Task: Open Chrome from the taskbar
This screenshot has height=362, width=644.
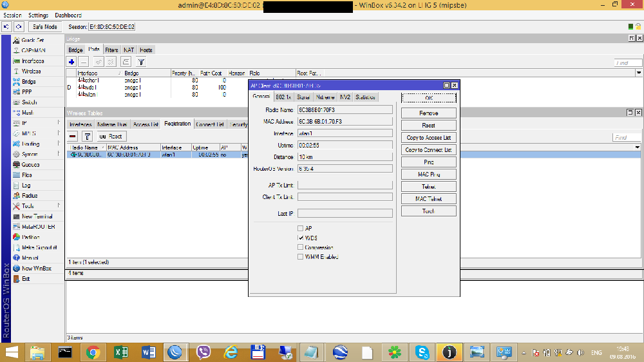Action: tap(93, 352)
